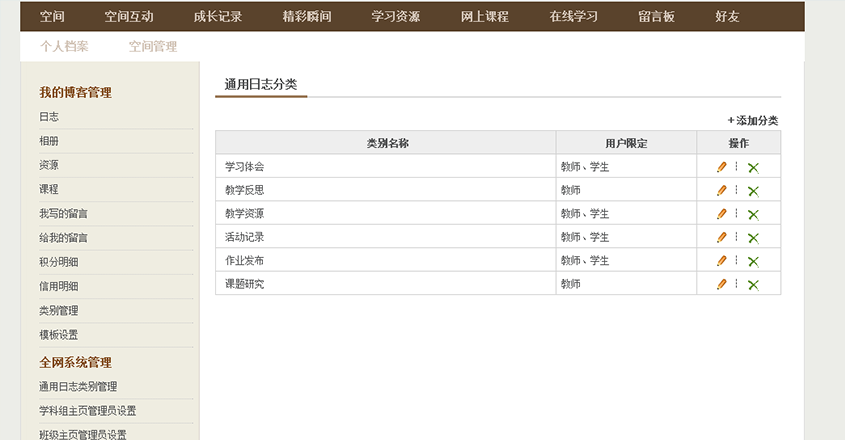
Task: Open 日志 in the sidebar
Action: [49, 116]
